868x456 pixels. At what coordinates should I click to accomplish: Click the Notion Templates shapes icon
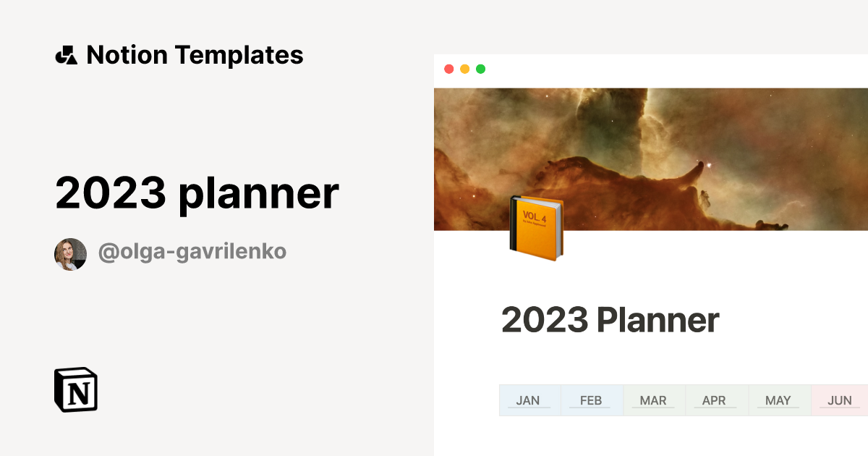point(66,55)
